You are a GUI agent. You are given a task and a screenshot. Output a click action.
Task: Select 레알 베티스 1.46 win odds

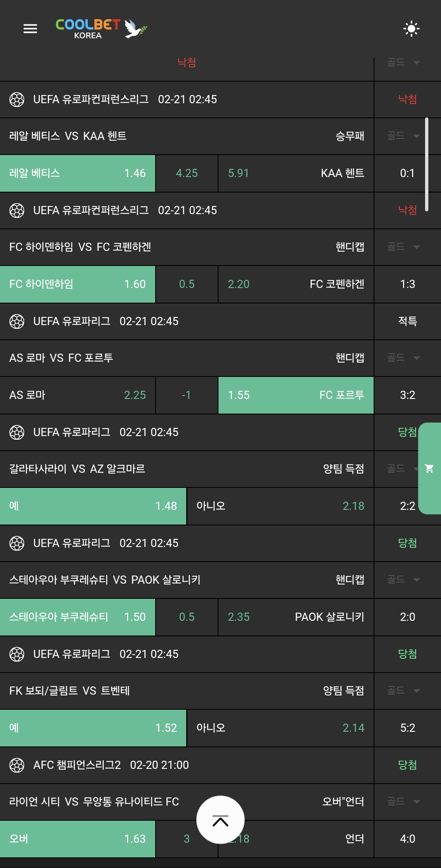click(x=78, y=173)
